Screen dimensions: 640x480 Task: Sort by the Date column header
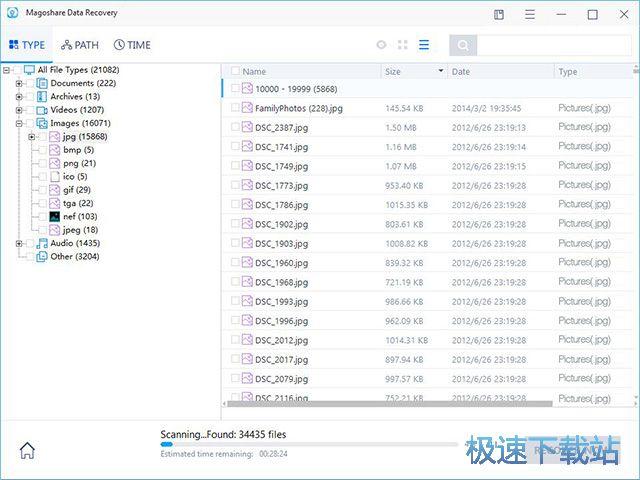(461, 71)
